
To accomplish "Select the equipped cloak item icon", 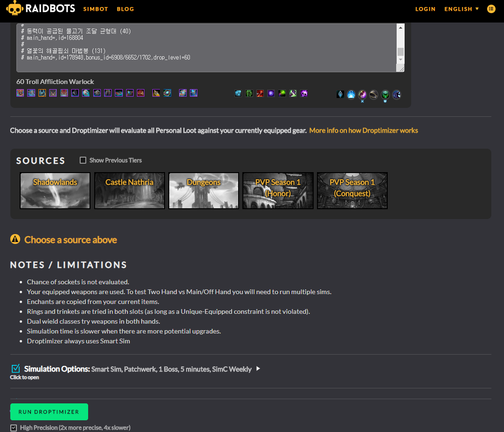I will [x=53, y=93].
